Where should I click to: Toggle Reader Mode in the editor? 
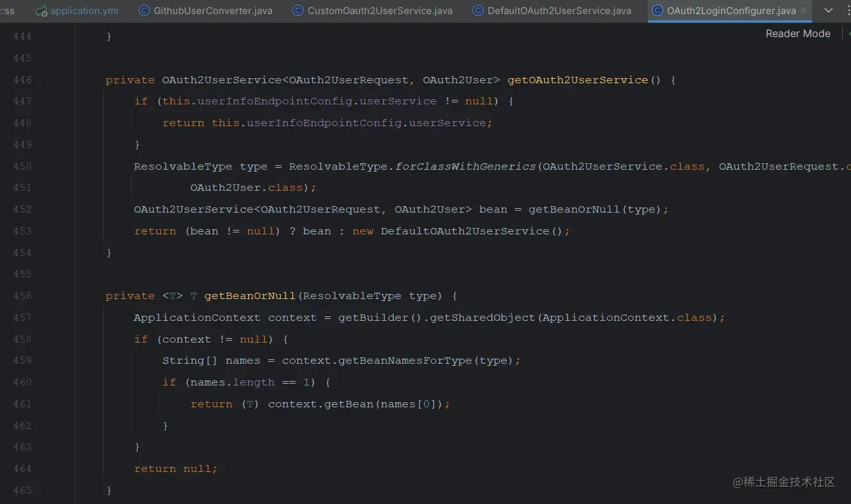(798, 34)
